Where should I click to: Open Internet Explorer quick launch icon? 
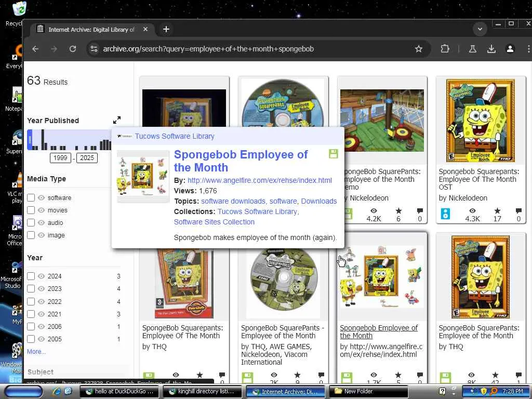tap(57, 391)
